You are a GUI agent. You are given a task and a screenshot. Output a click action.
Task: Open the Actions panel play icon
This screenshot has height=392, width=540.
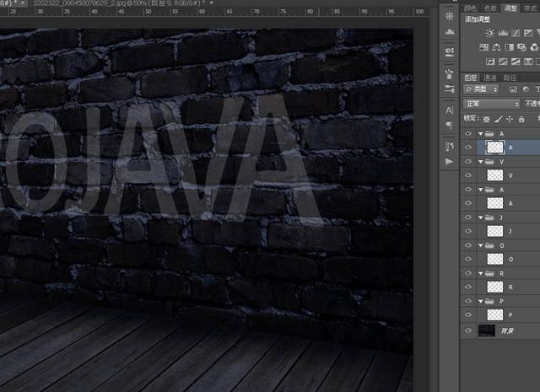coord(450,161)
